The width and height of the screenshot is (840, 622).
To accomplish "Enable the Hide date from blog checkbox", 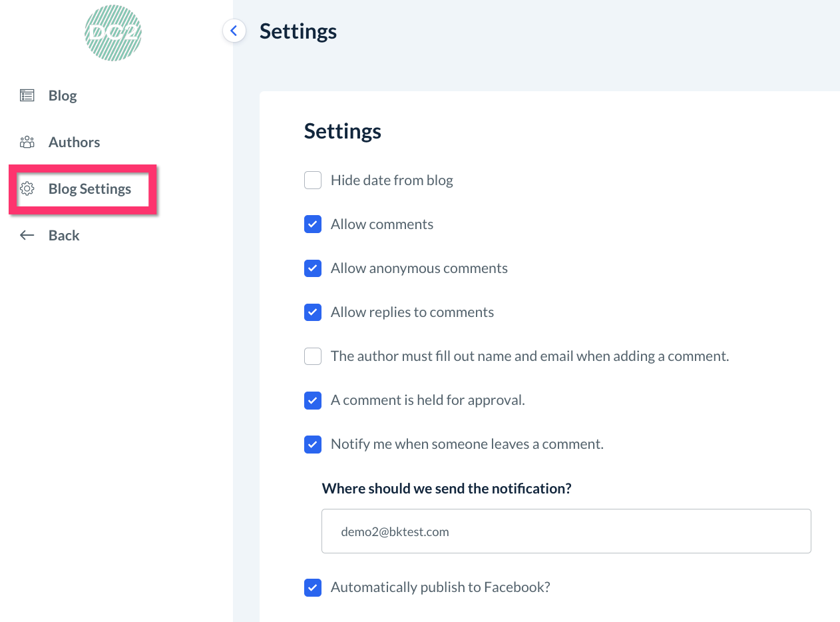I will tap(313, 180).
